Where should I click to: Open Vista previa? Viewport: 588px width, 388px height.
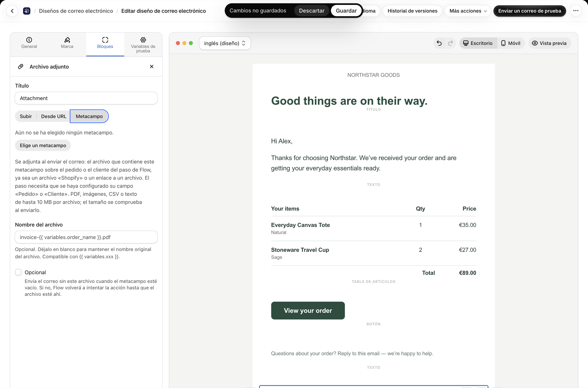tap(549, 43)
